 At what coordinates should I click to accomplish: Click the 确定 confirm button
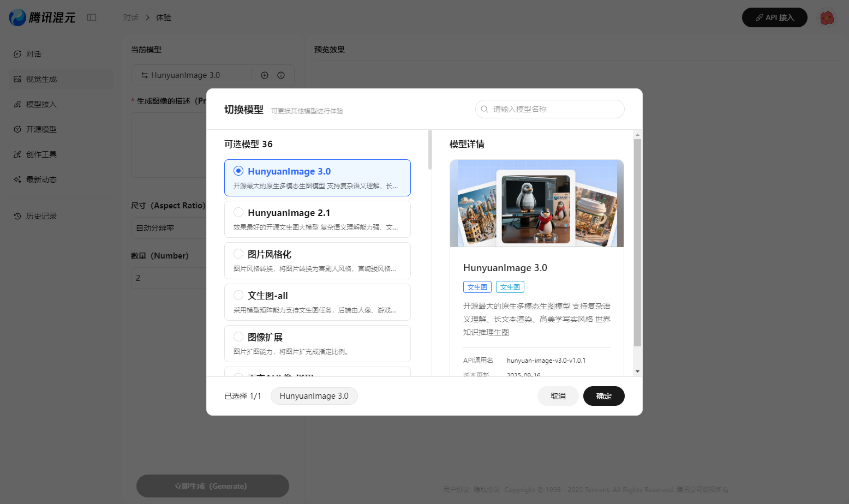[x=603, y=396]
